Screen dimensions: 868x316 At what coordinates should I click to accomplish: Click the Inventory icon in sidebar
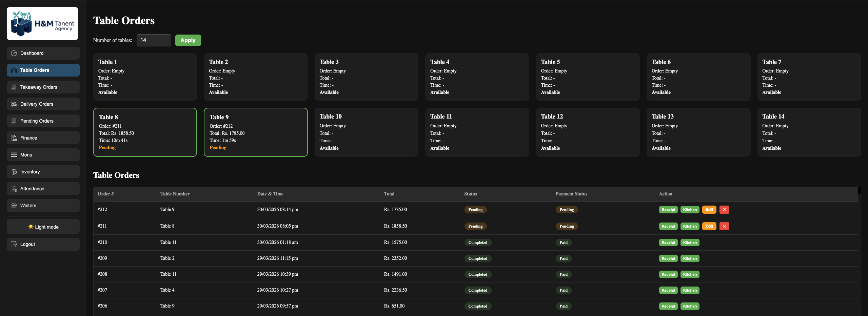tap(14, 172)
